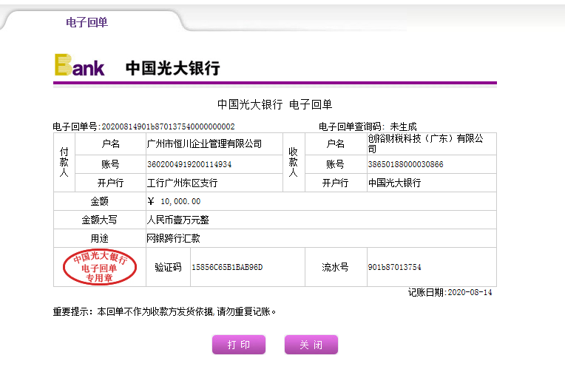Click the 收款人 column label
Image resolution: width=565 pixels, height=392 pixels.
point(294,162)
